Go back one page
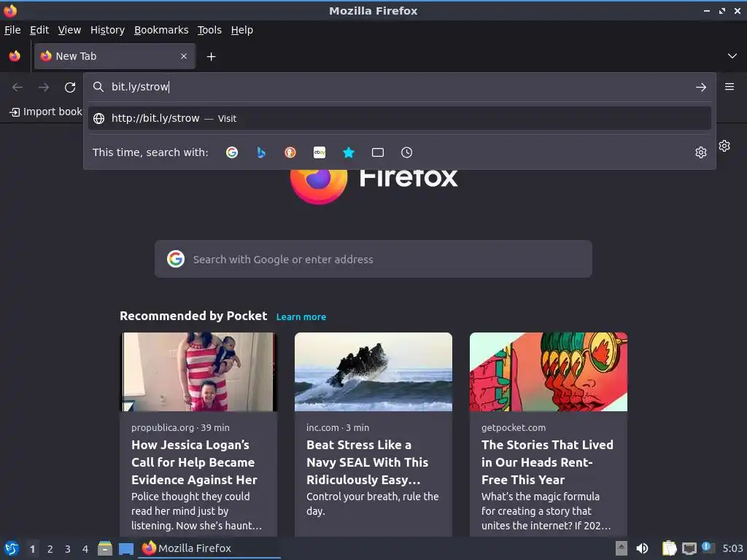This screenshot has width=747, height=560. [18, 87]
